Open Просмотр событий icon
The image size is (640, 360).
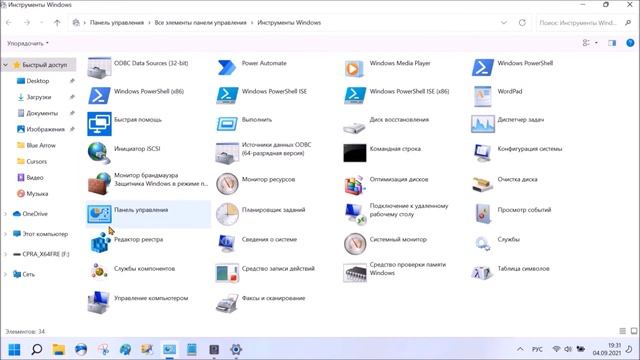[x=483, y=213]
